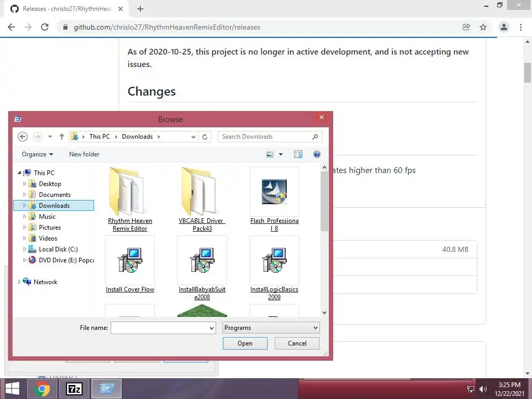This screenshot has height=399, width=532.
Task: Open a new Chrome tab with plus
Action: coord(140,9)
